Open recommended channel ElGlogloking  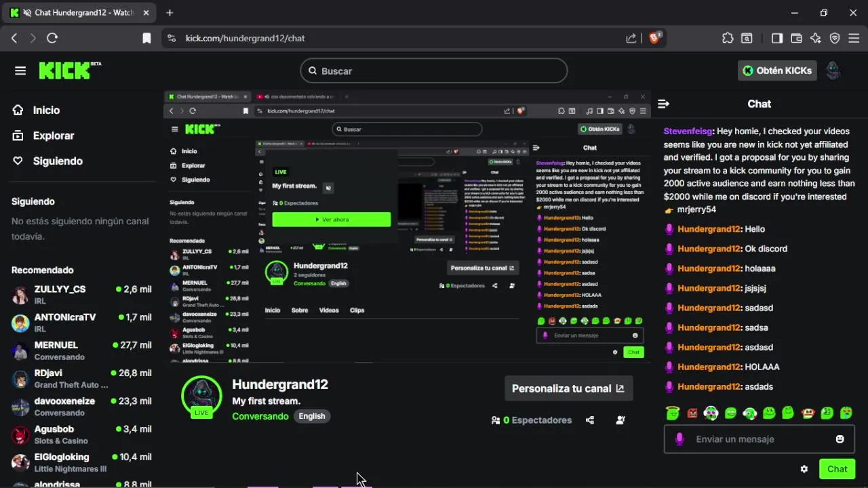coord(81,462)
